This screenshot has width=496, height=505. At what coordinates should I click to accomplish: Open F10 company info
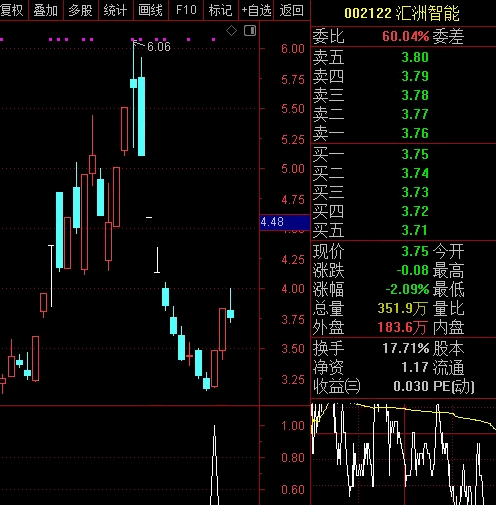186,10
